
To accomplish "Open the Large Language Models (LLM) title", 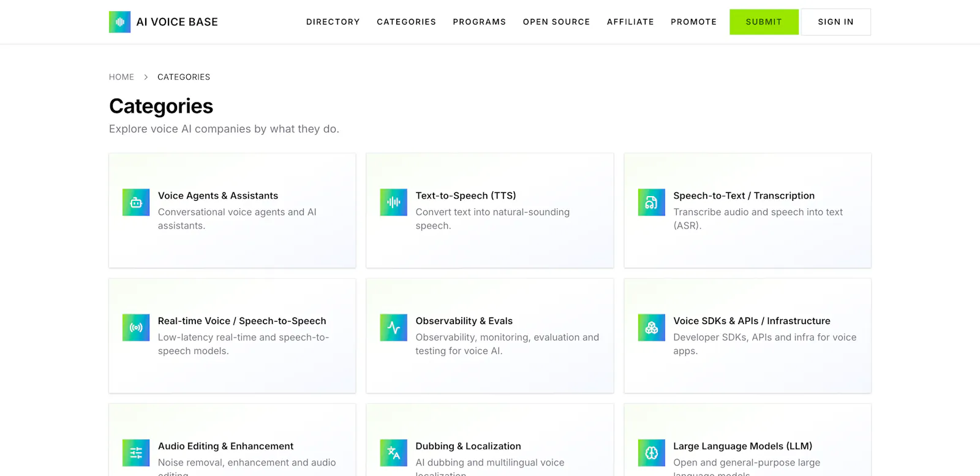I will (x=742, y=446).
